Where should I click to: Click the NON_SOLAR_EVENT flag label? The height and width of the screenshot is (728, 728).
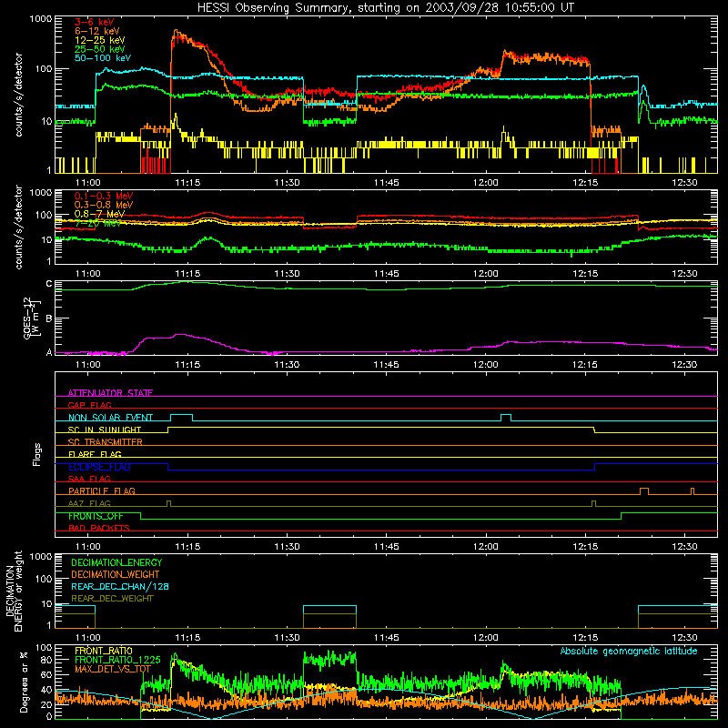[110, 418]
